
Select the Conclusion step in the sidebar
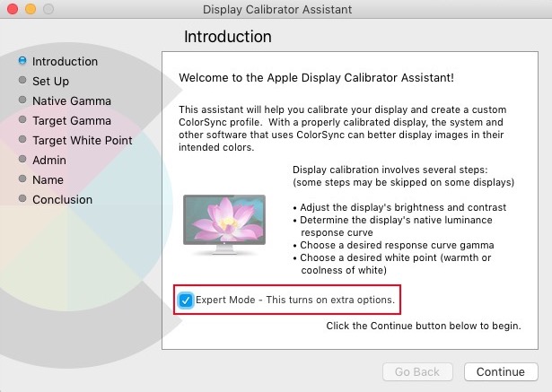coord(62,199)
